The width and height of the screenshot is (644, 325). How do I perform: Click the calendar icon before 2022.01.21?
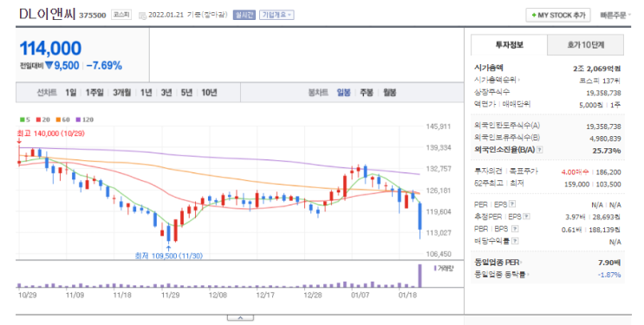click(x=142, y=16)
